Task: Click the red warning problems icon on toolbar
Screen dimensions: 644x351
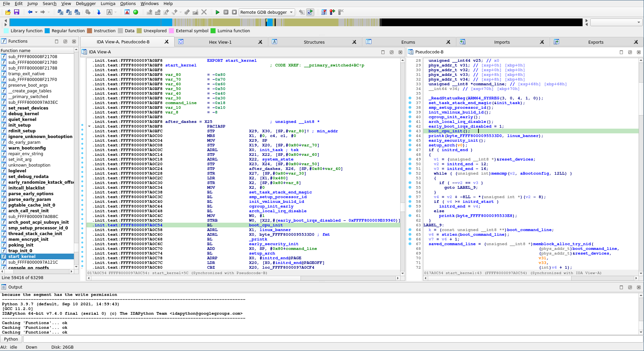Action: pyautogui.click(x=127, y=12)
